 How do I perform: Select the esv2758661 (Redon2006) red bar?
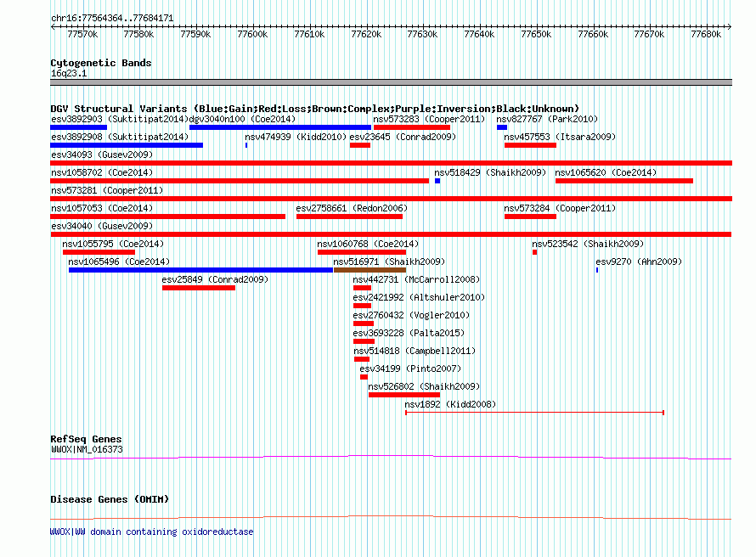click(x=350, y=217)
